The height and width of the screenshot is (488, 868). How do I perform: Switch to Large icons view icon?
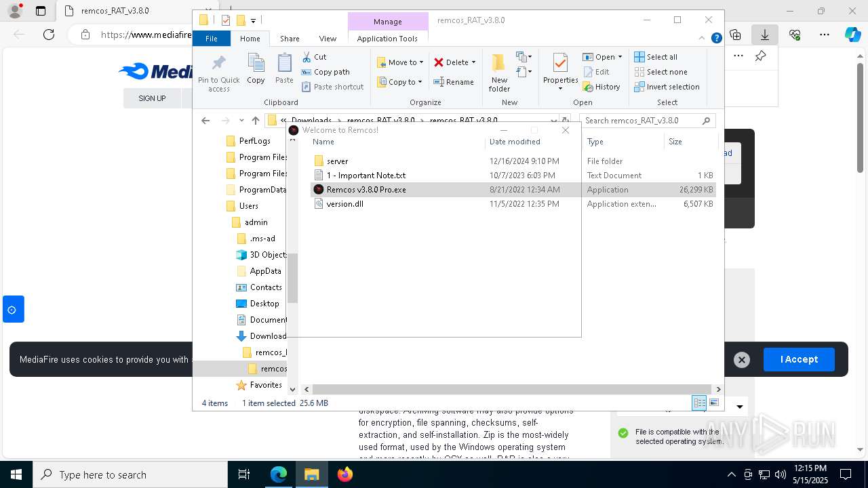coord(713,403)
